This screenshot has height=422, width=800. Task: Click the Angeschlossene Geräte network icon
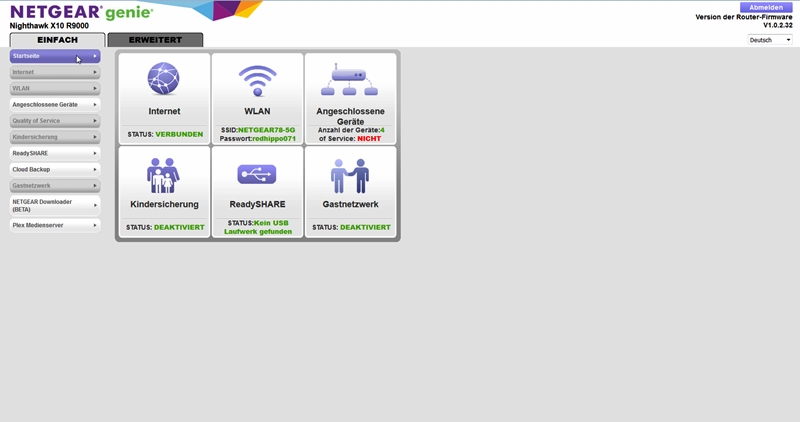coord(349,79)
